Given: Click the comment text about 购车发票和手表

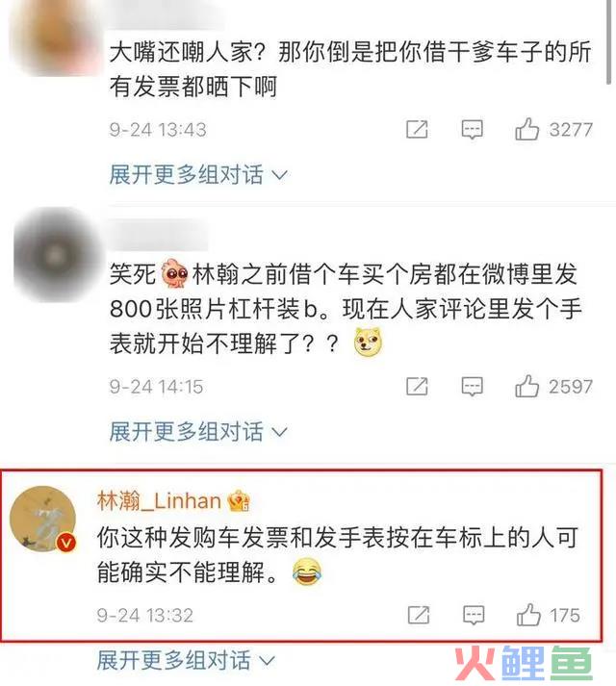Looking at the screenshot, I should (338, 555).
